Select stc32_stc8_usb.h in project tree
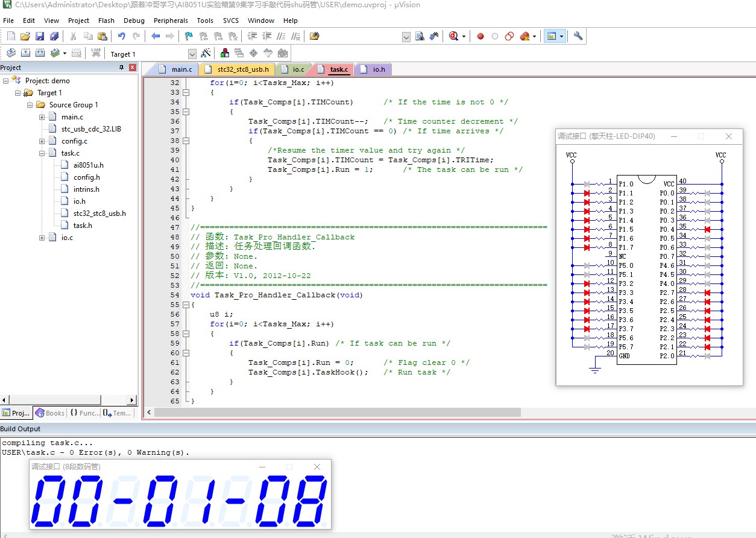756x538 pixels. [99, 214]
